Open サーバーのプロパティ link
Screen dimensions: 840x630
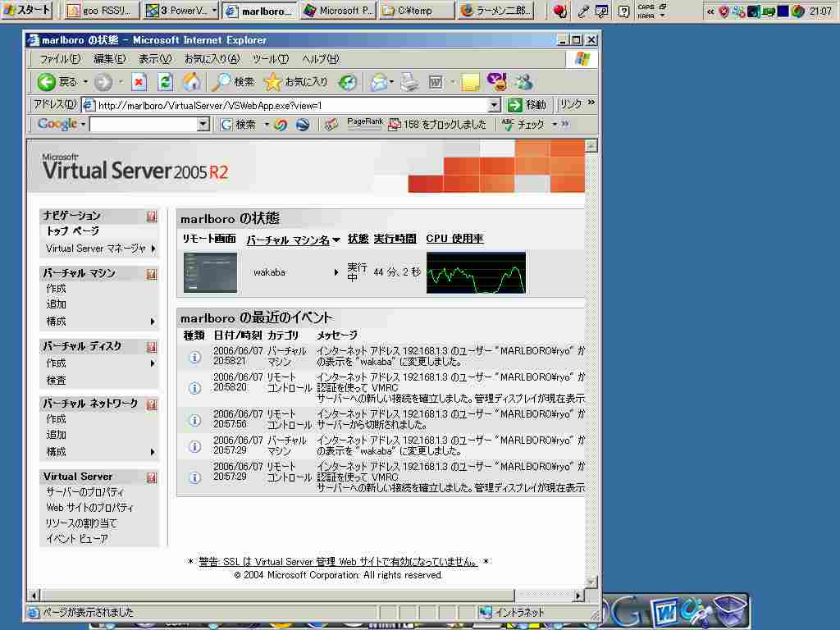[x=84, y=492]
